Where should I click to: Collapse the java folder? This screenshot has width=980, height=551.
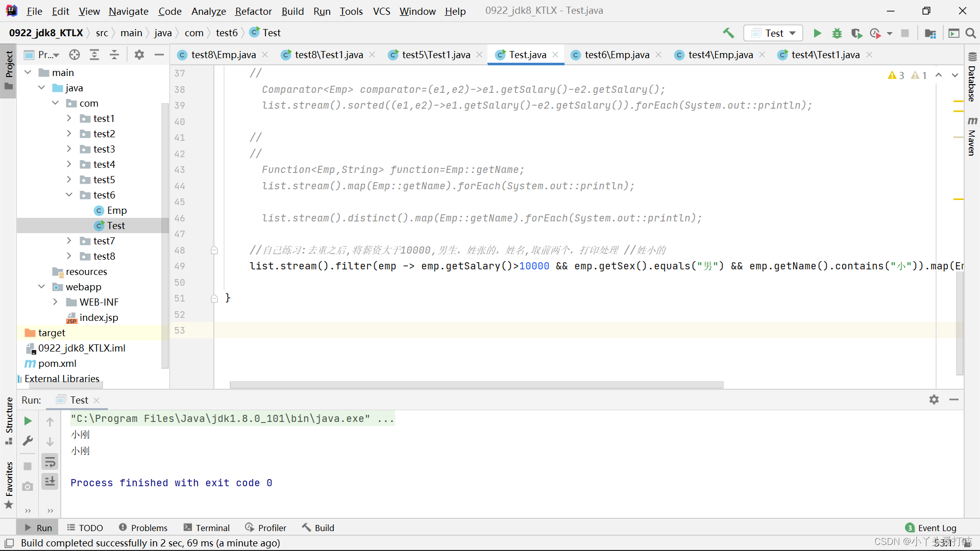coord(42,88)
